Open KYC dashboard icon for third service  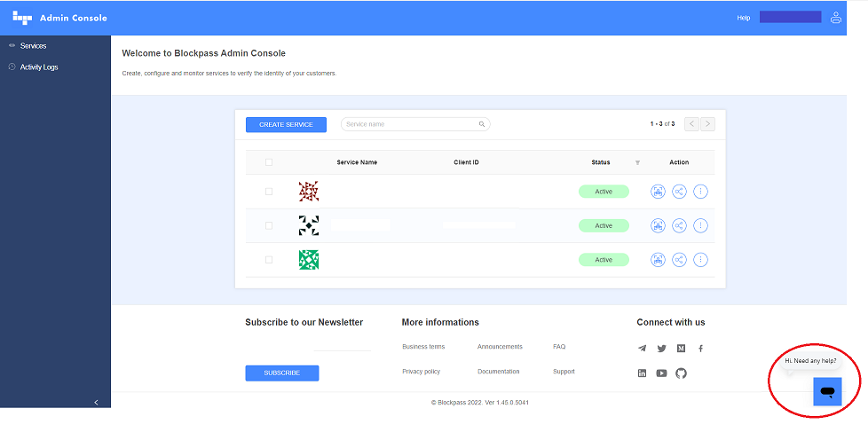click(658, 260)
